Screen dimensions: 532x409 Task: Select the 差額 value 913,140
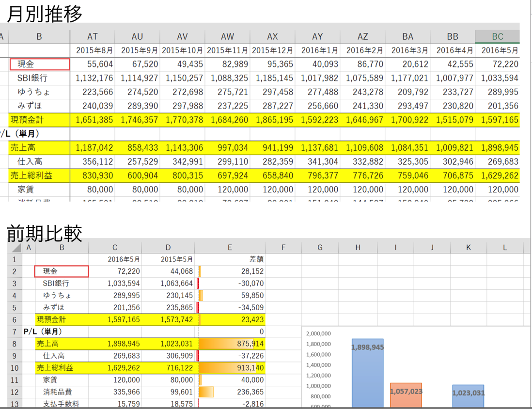(230, 368)
